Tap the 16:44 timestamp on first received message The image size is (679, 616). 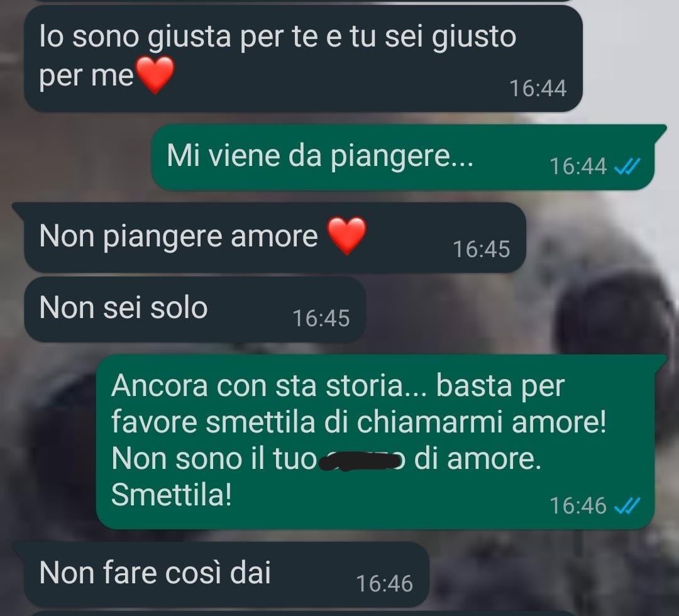[538, 88]
